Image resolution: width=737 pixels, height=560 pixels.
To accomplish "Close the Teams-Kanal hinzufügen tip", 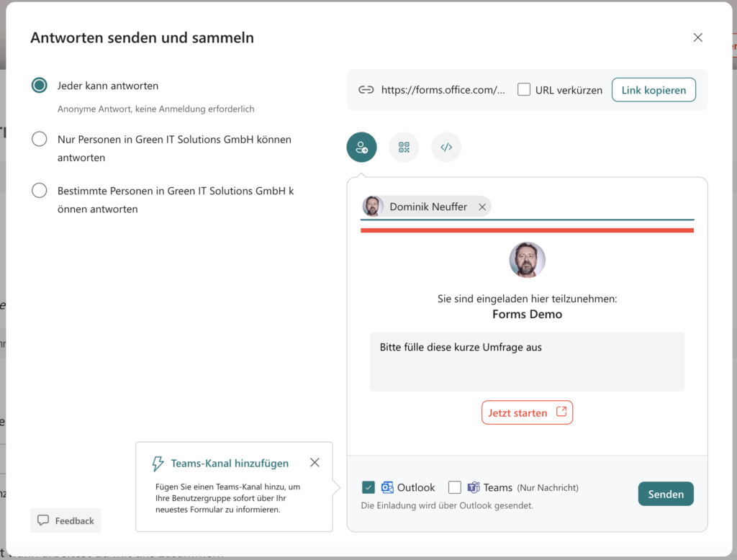I will [315, 463].
